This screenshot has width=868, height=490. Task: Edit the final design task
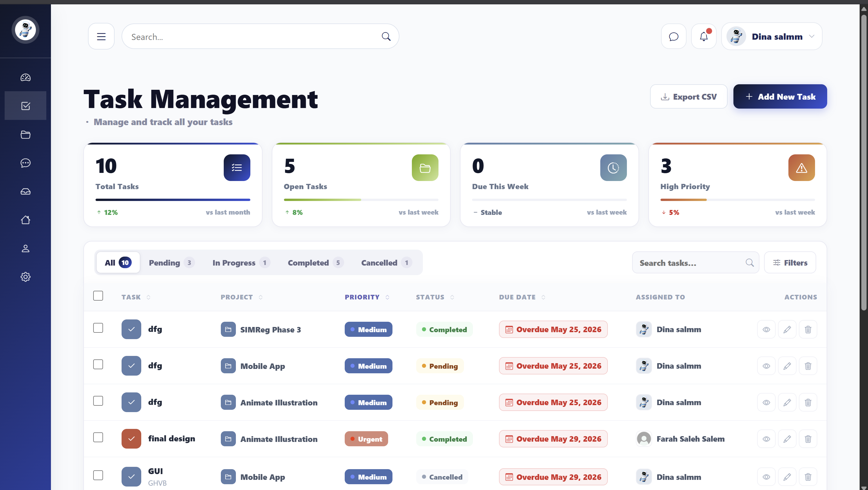(x=787, y=439)
